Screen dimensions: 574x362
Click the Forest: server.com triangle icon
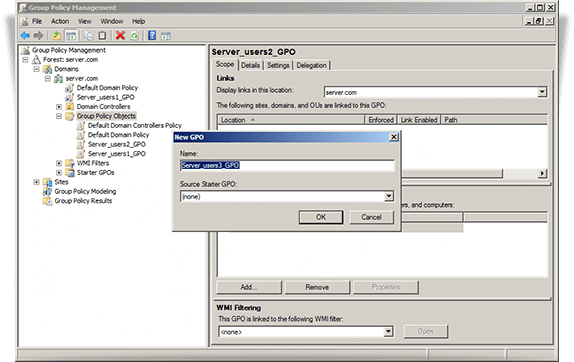36,60
